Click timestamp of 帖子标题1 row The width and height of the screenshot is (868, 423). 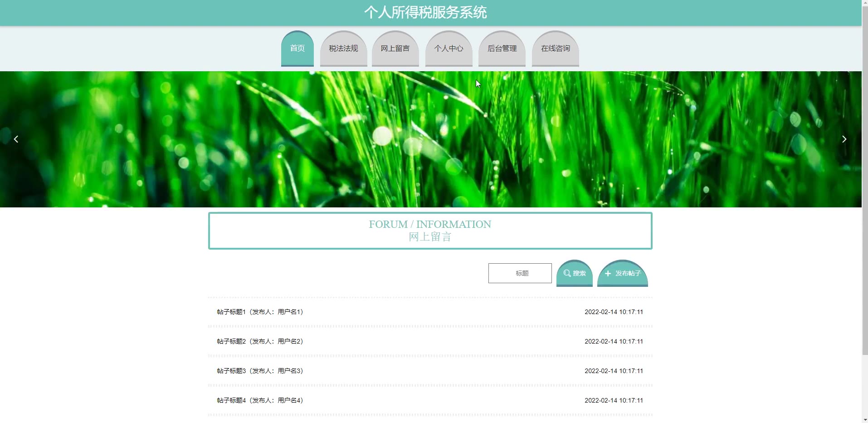(614, 312)
